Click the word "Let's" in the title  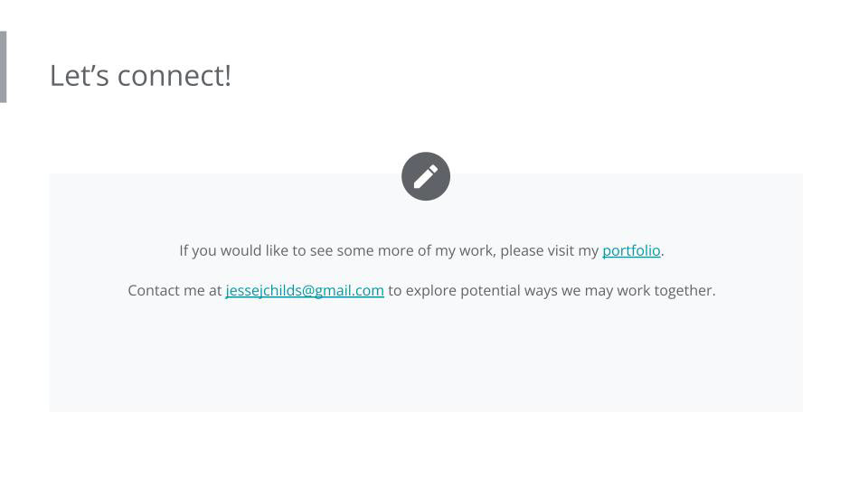click(80, 75)
